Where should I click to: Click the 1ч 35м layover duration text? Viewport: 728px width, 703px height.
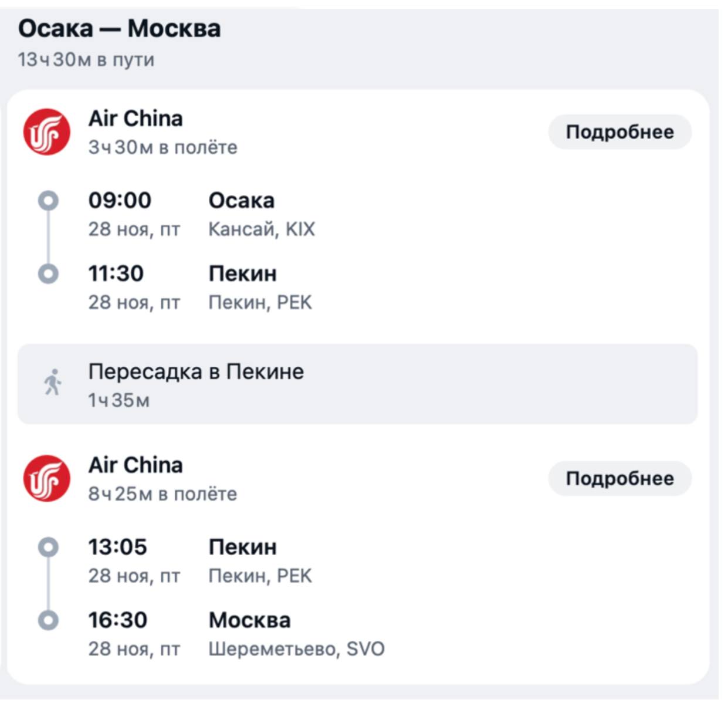119,400
